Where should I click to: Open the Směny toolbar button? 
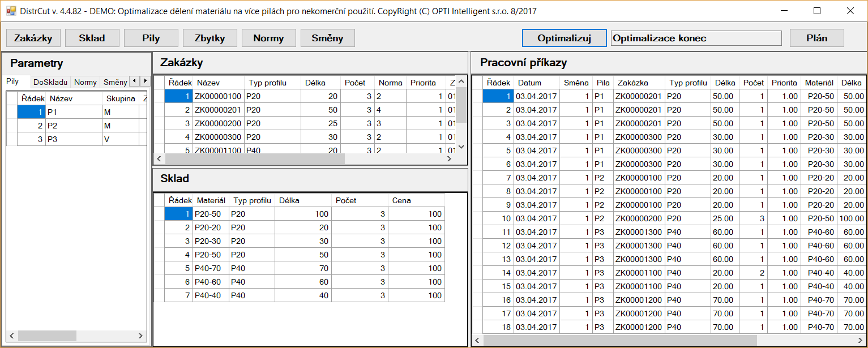tap(328, 38)
